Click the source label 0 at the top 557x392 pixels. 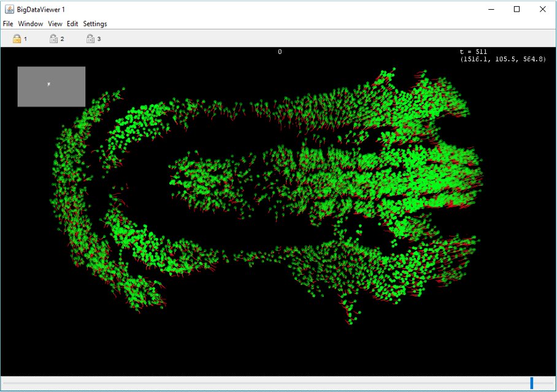(279, 52)
